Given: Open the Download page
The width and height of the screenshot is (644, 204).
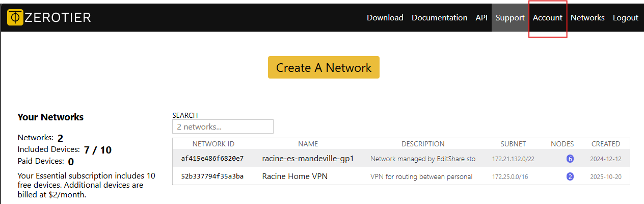Looking at the screenshot, I should (x=385, y=17).
